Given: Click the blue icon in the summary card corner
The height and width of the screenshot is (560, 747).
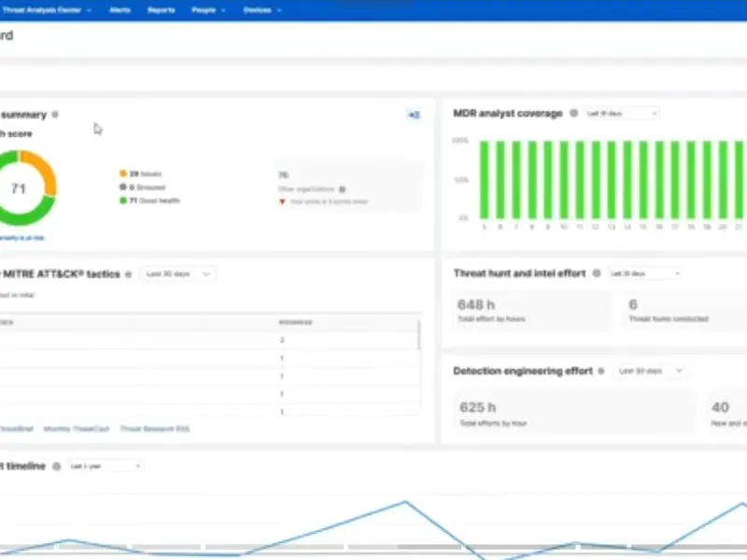Looking at the screenshot, I should click(414, 115).
